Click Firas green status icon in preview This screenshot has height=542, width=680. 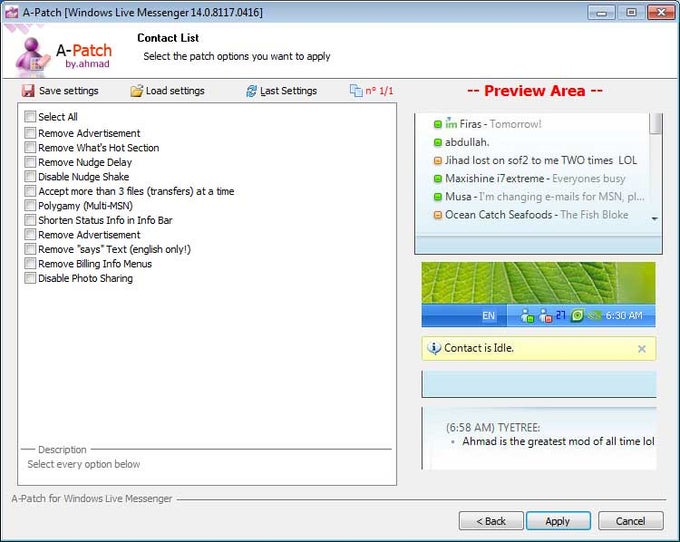tap(438, 124)
